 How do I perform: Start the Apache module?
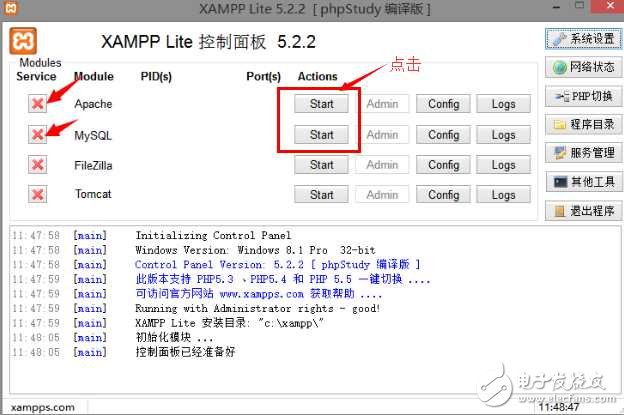coord(321,104)
